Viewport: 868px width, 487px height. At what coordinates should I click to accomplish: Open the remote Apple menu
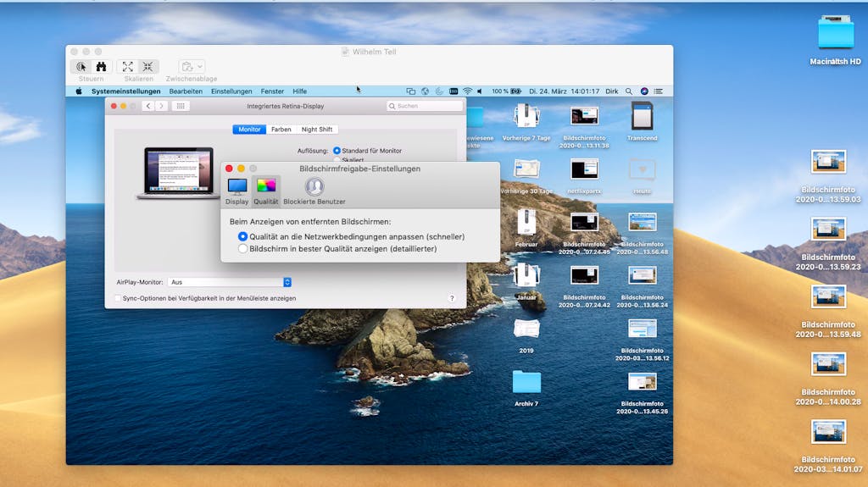tap(79, 91)
